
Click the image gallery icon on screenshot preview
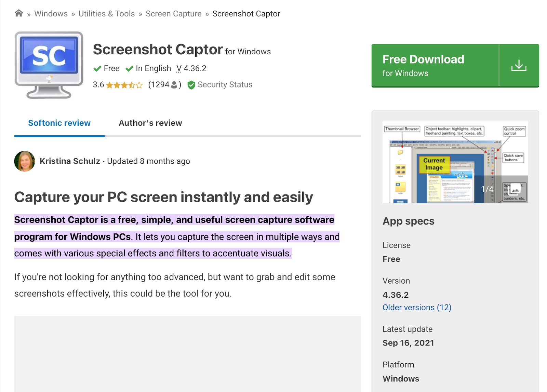(515, 189)
